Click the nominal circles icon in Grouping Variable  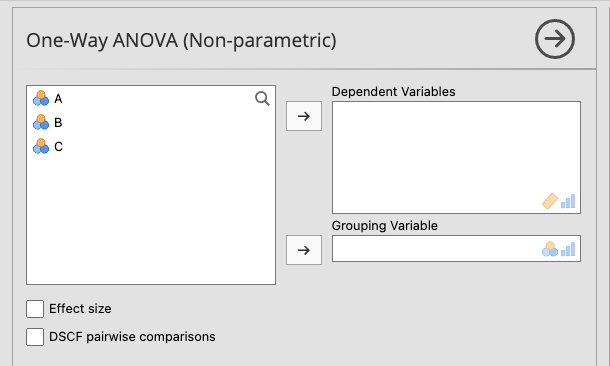click(550, 249)
